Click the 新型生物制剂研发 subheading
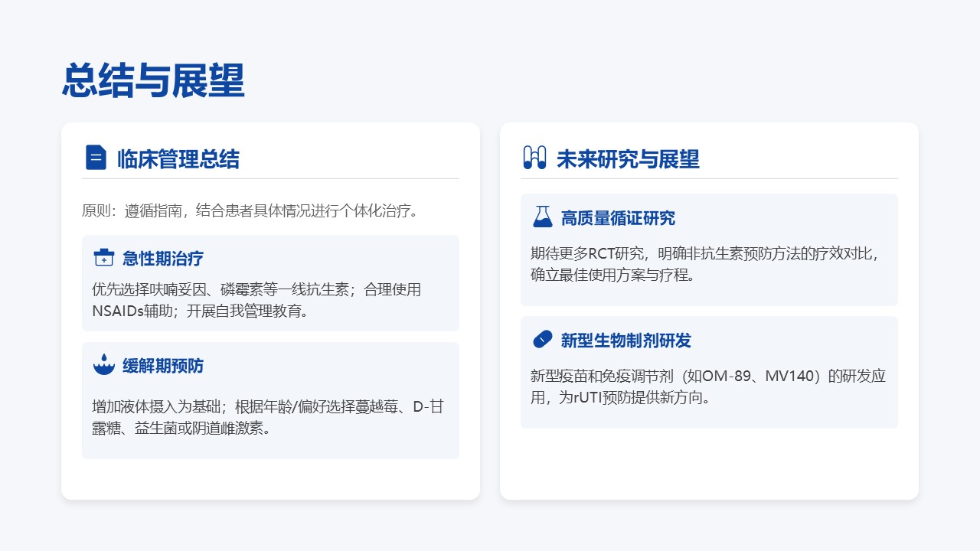Image resolution: width=980 pixels, height=551 pixels. click(626, 341)
